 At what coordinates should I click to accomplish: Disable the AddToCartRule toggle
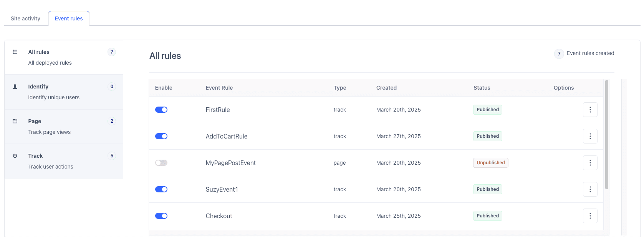pyautogui.click(x=161, y=136)
